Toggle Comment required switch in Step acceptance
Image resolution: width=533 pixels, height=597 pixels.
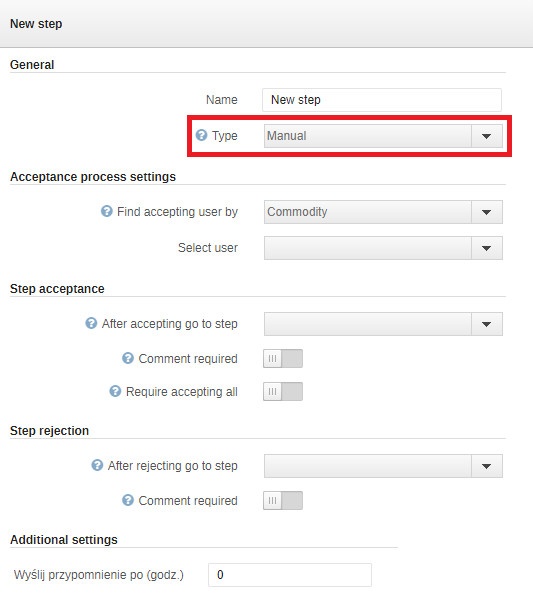click(x=283, y=359)
